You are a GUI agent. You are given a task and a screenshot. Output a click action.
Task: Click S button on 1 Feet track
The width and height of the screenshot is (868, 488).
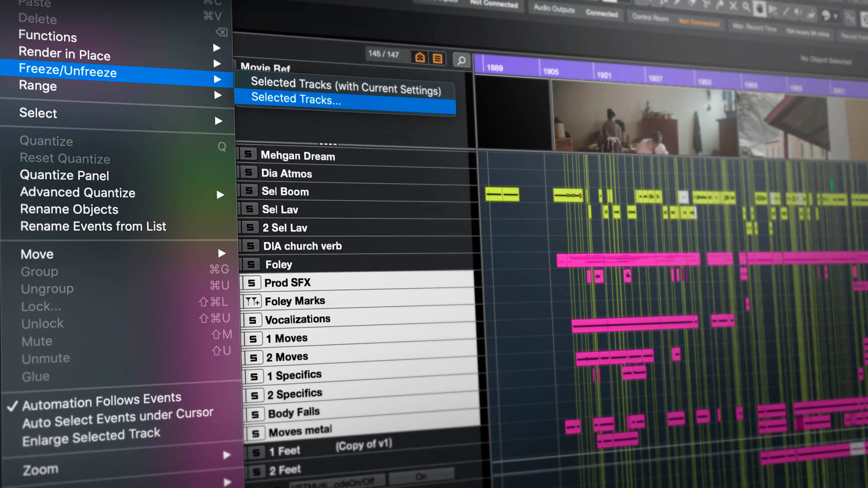click(256, 453)
